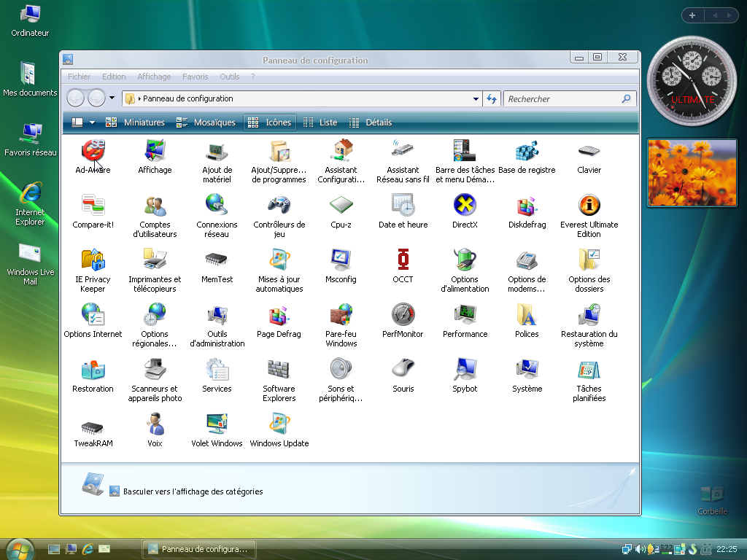
Task: Open the Restoration icon
Action: (x=93, y=370)
